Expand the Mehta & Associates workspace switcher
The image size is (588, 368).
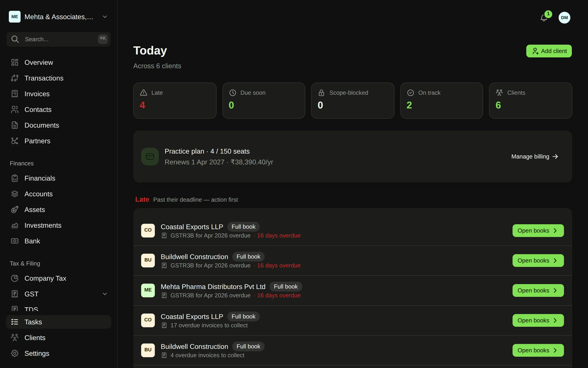pyautogui.click(x=105, y=17)
